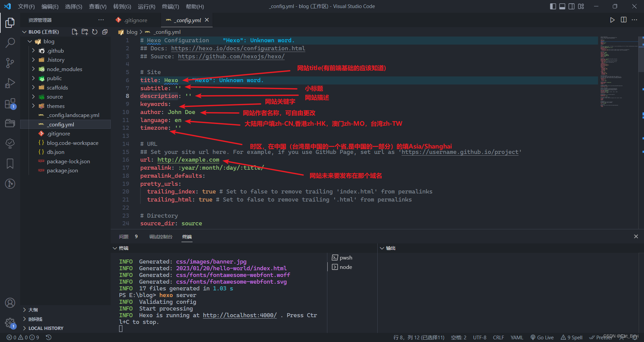Switch to the 调试控制台 debug console tab

(x=161, y=237)
